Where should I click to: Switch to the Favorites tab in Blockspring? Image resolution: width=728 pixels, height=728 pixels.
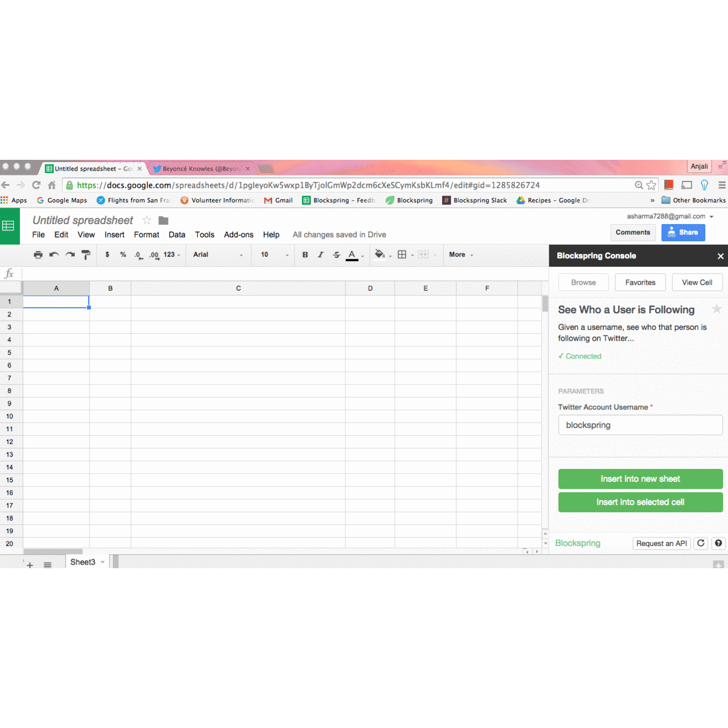pyautogui.click(x=640, y=283)
